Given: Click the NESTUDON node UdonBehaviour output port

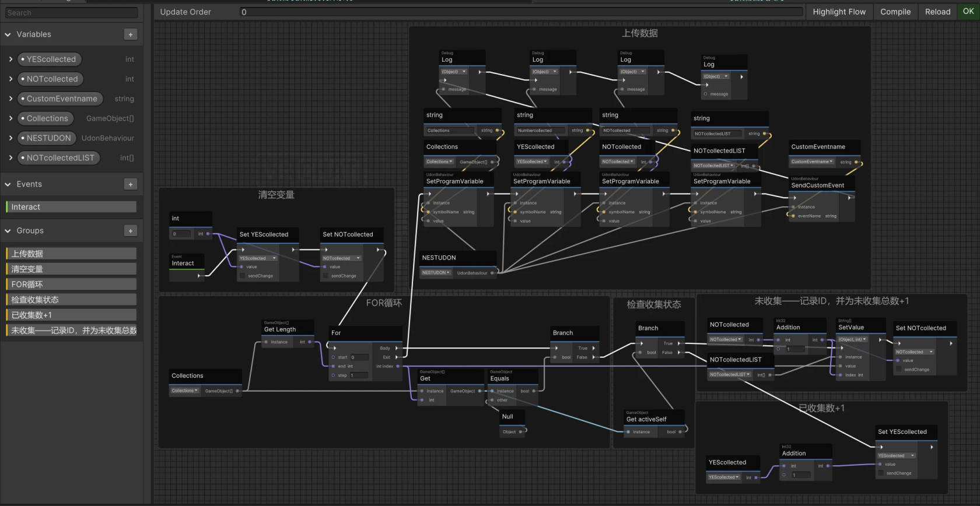Looking at the screenshot, I should click(492, 273).
